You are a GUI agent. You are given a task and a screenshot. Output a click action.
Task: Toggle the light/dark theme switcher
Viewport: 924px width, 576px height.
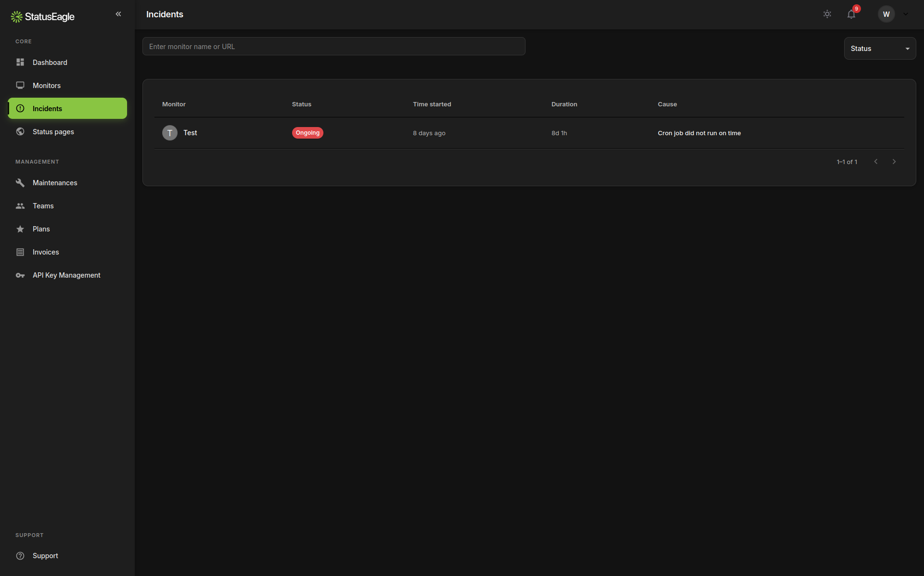click(x=827, y=14)
